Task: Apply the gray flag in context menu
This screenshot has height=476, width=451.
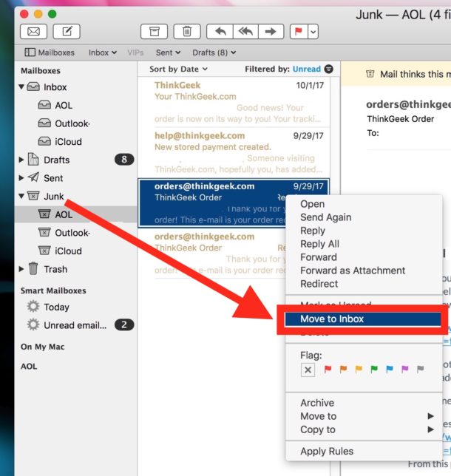Action: point(421,369)
